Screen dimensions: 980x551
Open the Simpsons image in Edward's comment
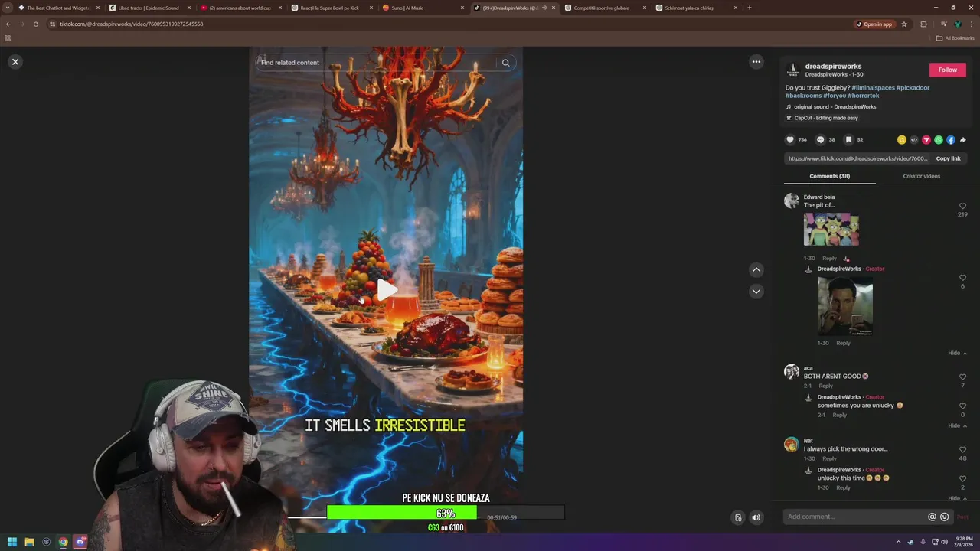[831, 230]
